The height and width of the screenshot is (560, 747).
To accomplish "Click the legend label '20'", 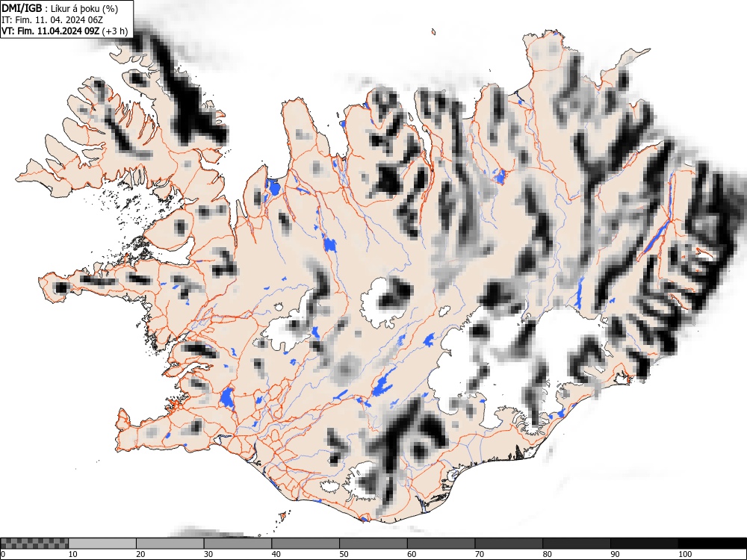I will coord(140,554).
